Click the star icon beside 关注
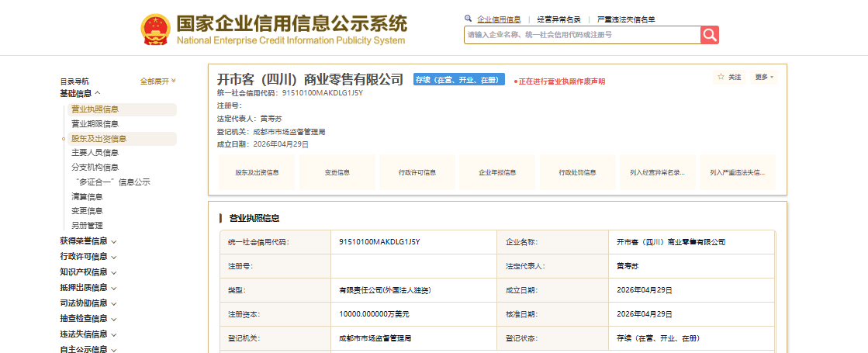The image size is (868, 353). [x=721, y=77]
